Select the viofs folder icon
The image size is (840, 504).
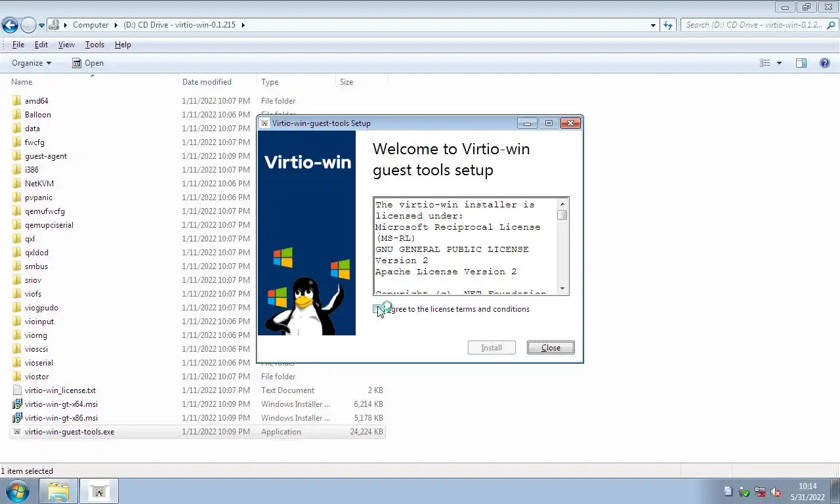click(17, 294)
